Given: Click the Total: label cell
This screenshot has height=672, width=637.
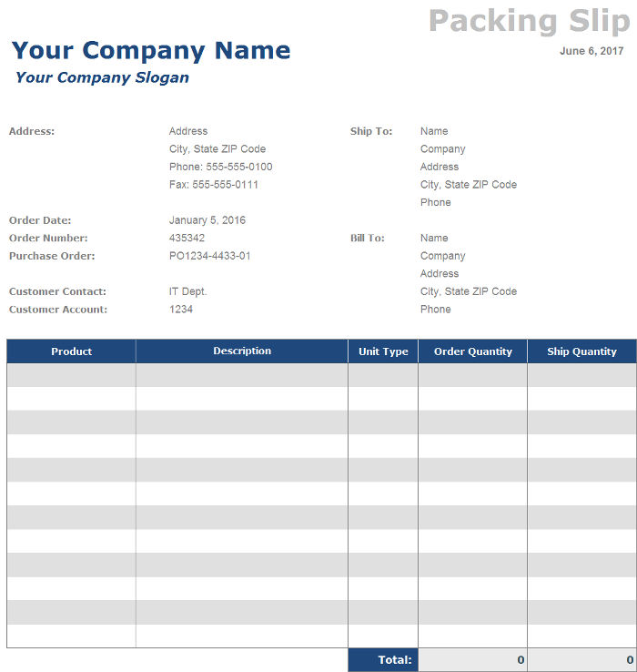Looking at the screenshot, I should click(x=383, y=660).
